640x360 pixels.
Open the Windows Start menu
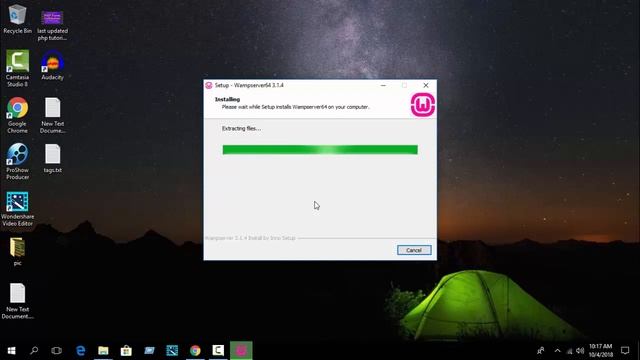coord(11,351)
